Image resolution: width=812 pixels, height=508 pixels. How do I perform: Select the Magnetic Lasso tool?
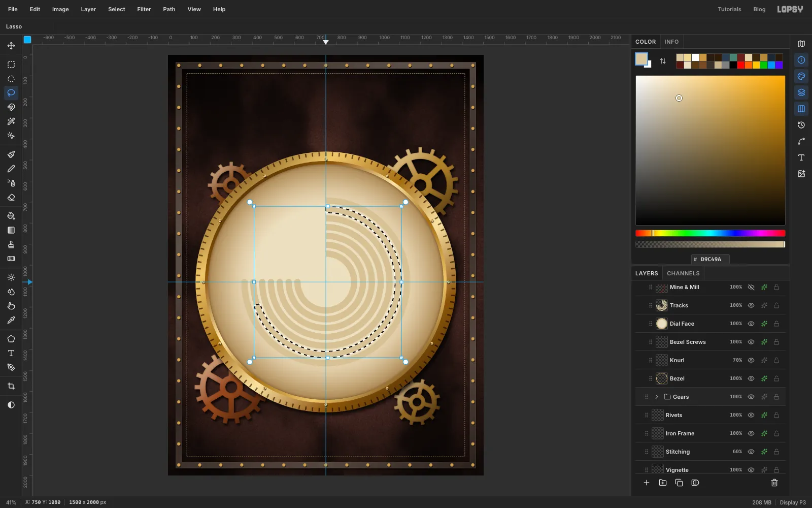11,107
